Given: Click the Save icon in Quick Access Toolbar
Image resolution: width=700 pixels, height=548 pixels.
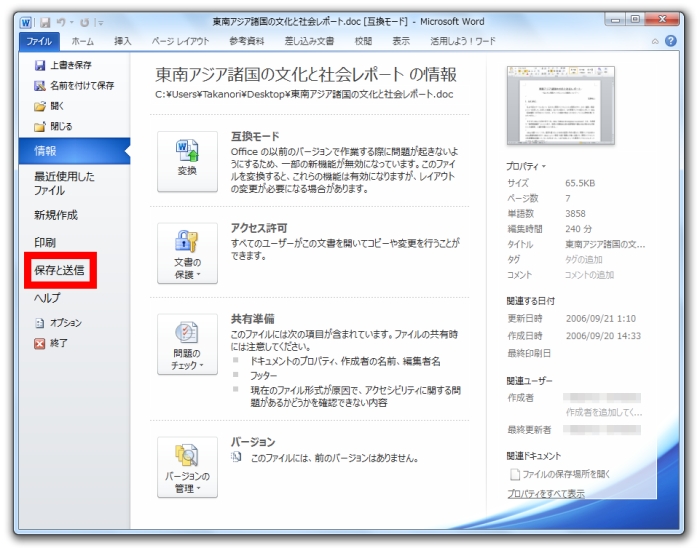Looking at the screenshot, I should pos(45,22).
